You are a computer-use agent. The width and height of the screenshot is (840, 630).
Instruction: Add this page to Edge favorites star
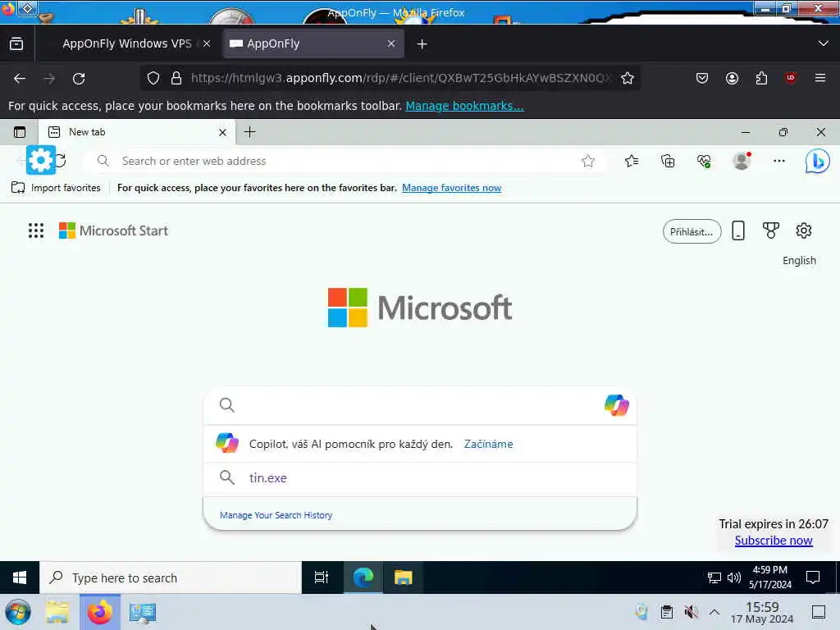coord(587,161)
